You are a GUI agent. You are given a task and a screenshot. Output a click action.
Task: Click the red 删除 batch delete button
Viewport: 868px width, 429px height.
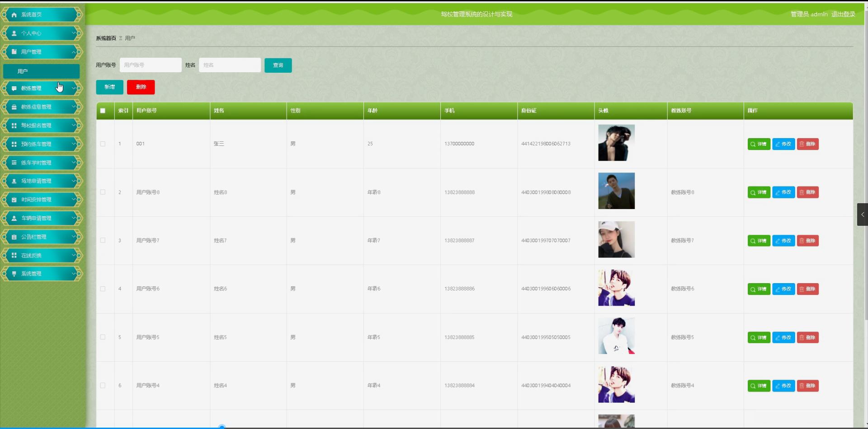pos(141,87)
